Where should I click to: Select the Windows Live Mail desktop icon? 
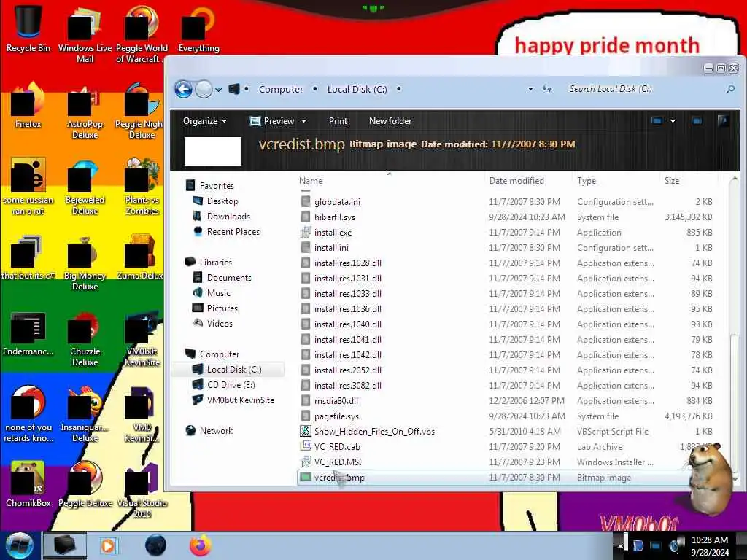(85, 34)
